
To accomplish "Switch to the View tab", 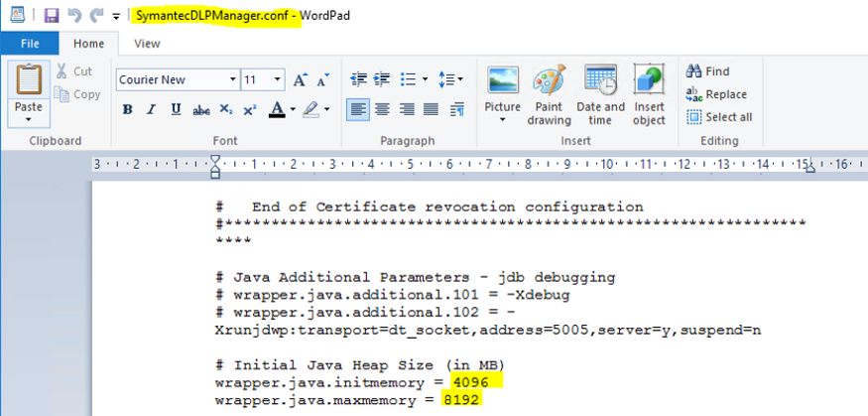I will click(x=147, y=44).
